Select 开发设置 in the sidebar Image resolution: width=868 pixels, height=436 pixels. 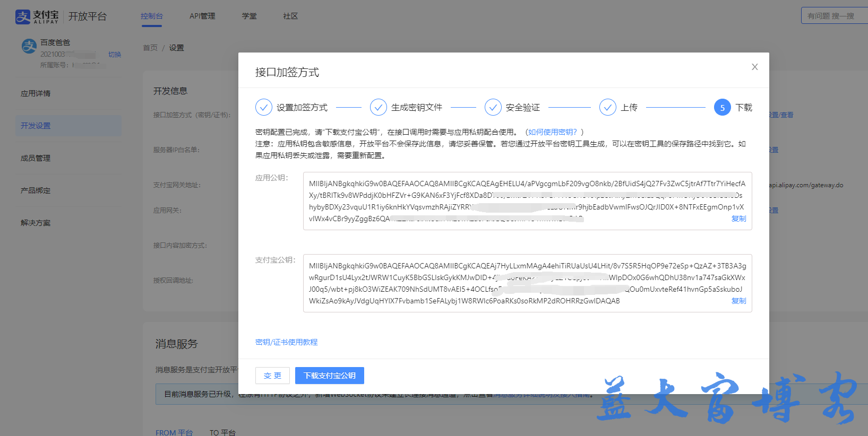(x=68, y=126)
